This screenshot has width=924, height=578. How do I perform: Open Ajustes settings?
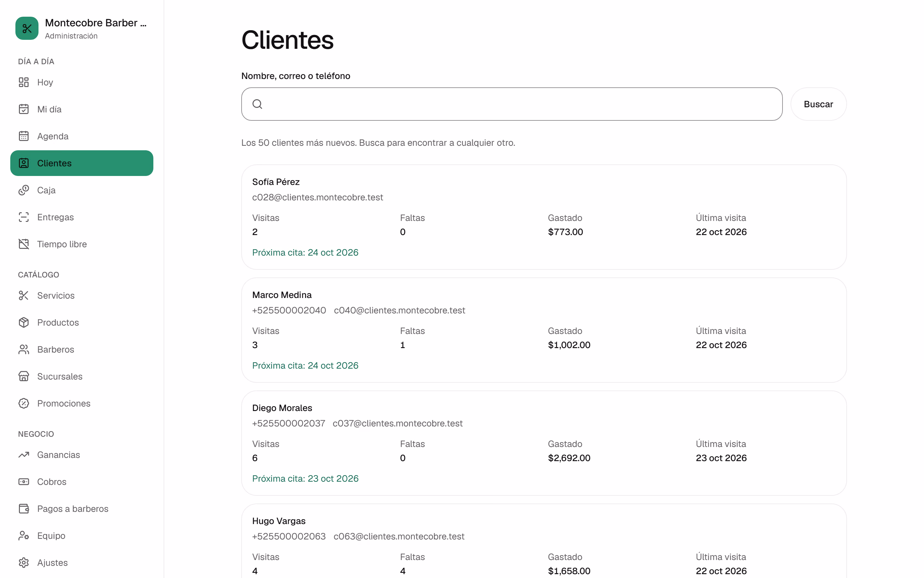(x=82, y=562)
